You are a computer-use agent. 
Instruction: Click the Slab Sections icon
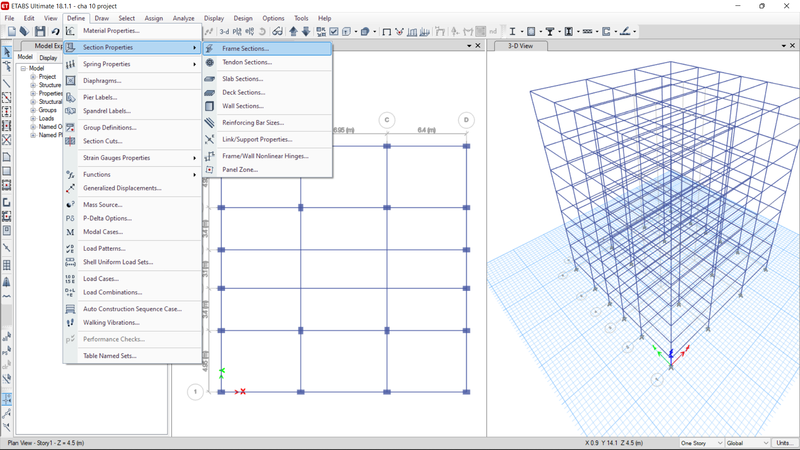[x=210, y=79]
